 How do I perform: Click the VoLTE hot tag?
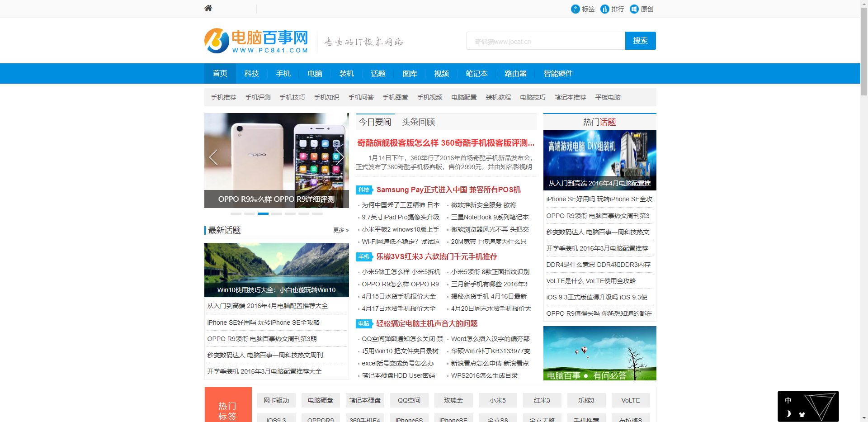[x=631, y=400]
